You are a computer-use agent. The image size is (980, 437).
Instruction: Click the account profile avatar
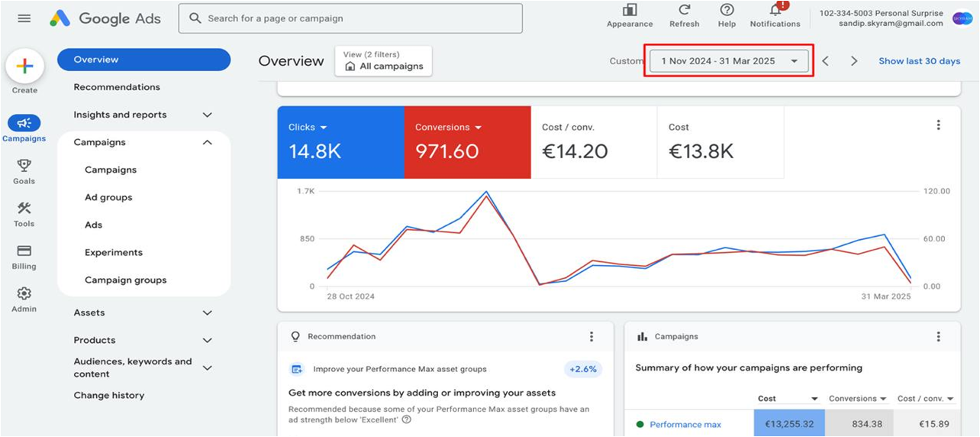[962, 18]
